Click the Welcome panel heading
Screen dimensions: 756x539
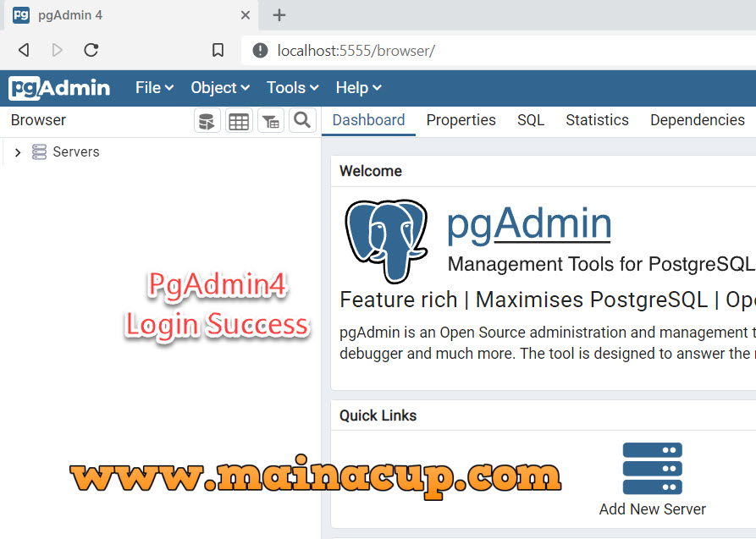pyautogui.click(x=370, y=171)
